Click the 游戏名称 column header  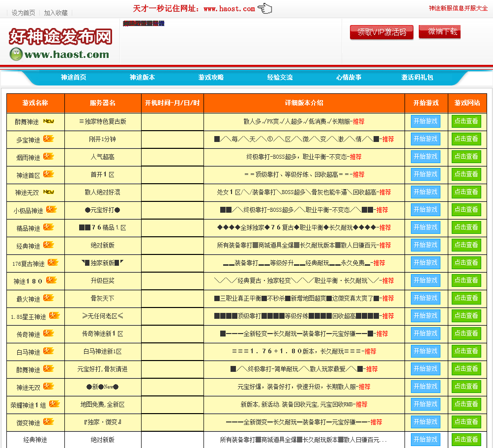(x=35, y=103)
